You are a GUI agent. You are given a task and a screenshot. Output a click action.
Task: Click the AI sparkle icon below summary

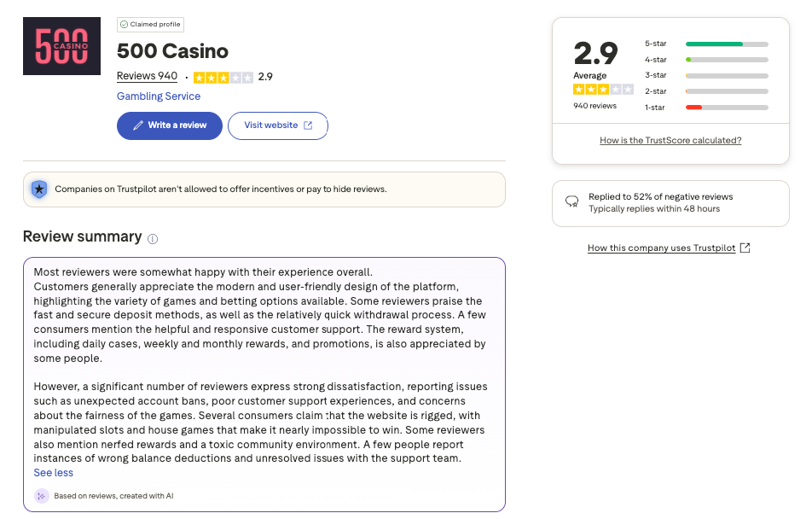click(41, 496)
